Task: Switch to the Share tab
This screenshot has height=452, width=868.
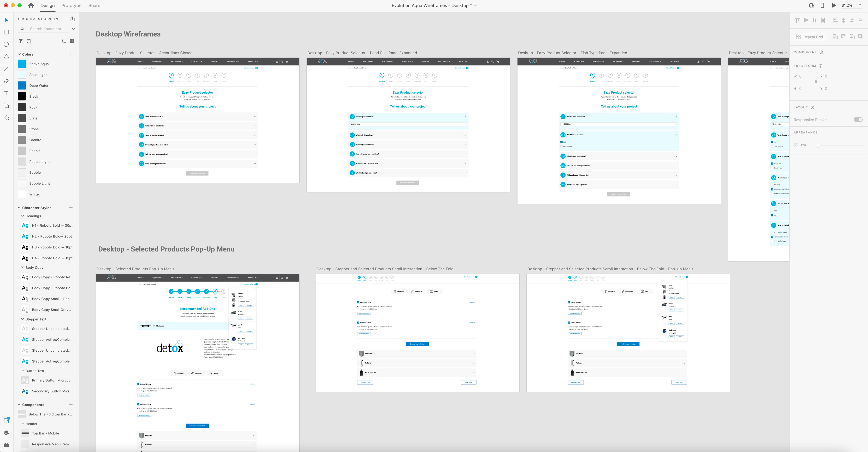Action: (94, 5)
